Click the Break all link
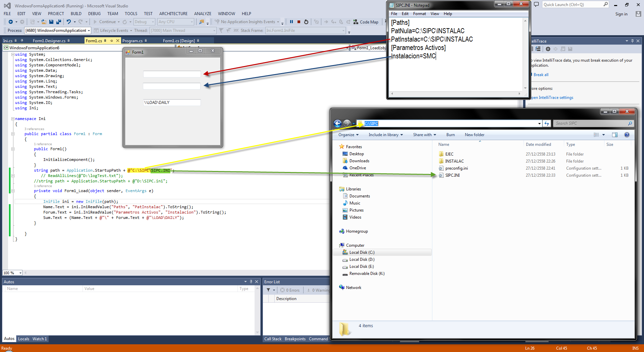 541,75
